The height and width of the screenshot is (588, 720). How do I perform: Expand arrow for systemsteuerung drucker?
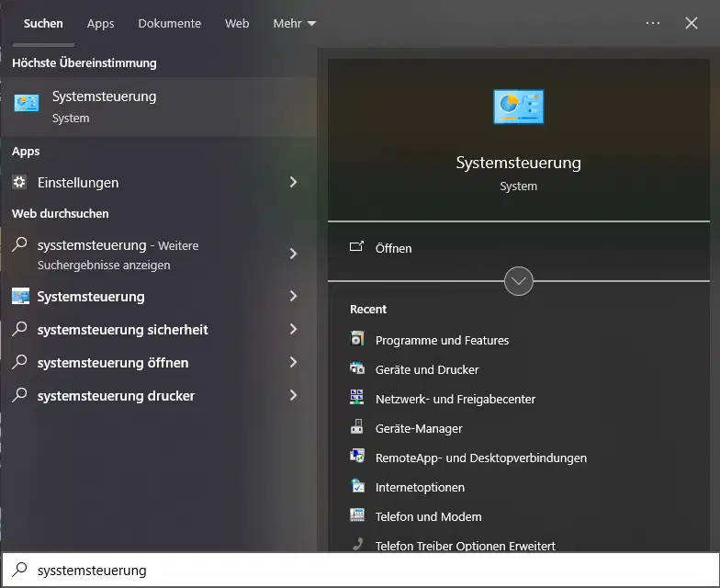tap(294, 395)
